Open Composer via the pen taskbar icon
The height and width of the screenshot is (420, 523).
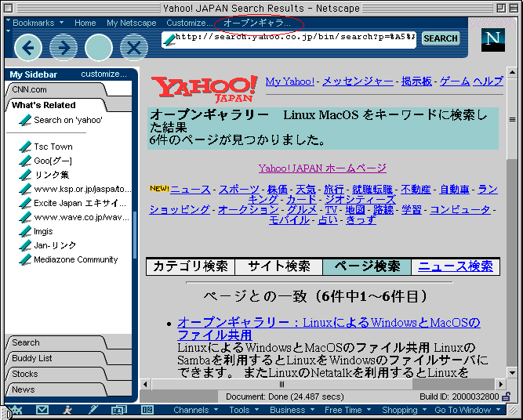point(94,410)
